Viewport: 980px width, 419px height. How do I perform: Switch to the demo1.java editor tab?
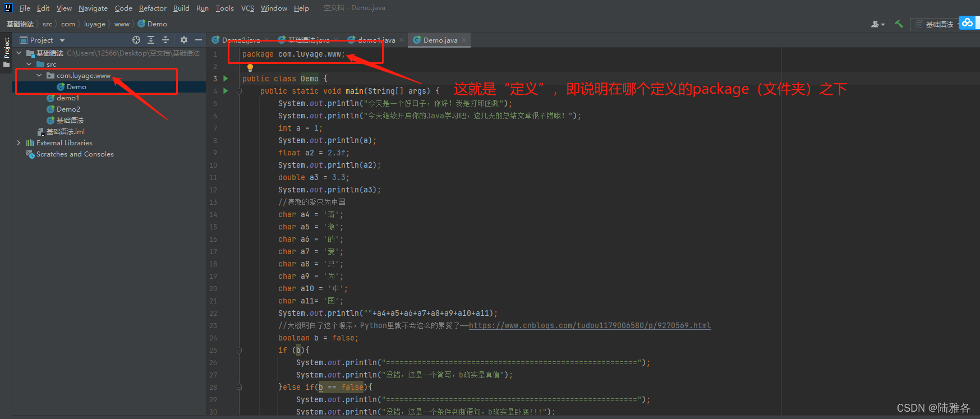375,40
